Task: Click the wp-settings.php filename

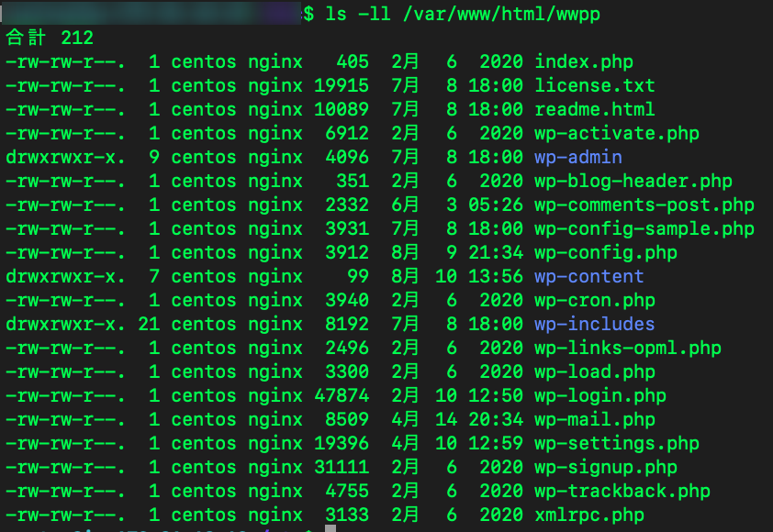Action: tap(617, 444)
